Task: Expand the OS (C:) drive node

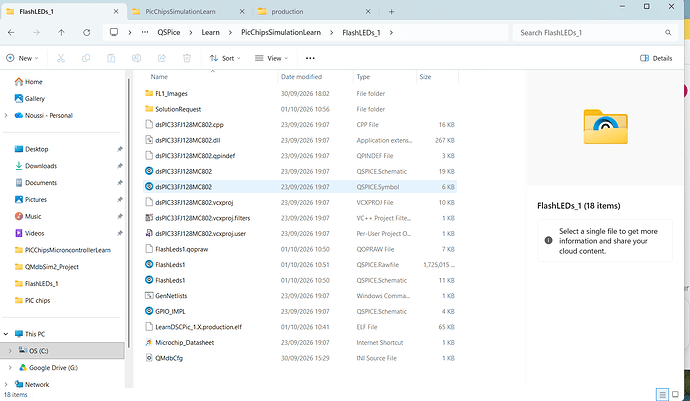Action: coord(10,351)
